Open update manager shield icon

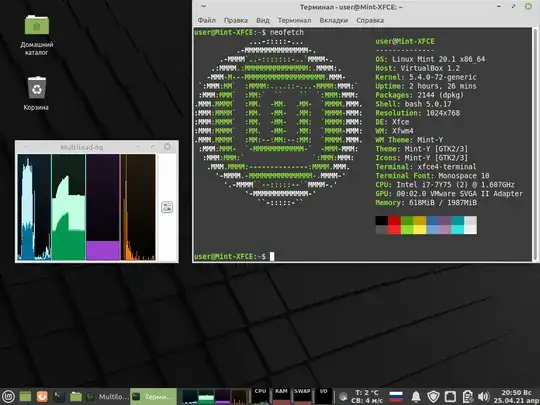pos(433,396)
